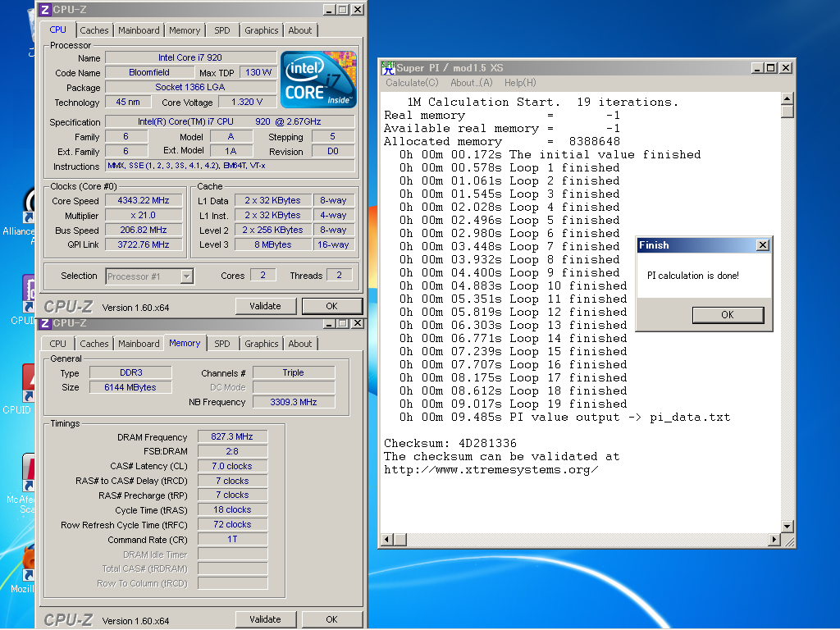Close the Finish dialog with X button
The width and height of the screenshot is (840, 630).
[x=762, y=245]
